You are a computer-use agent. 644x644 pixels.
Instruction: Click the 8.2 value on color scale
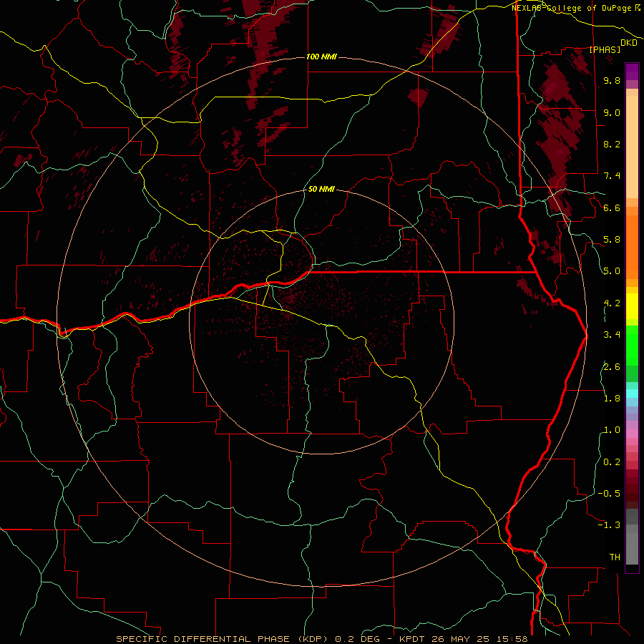(x=612, y=144)
